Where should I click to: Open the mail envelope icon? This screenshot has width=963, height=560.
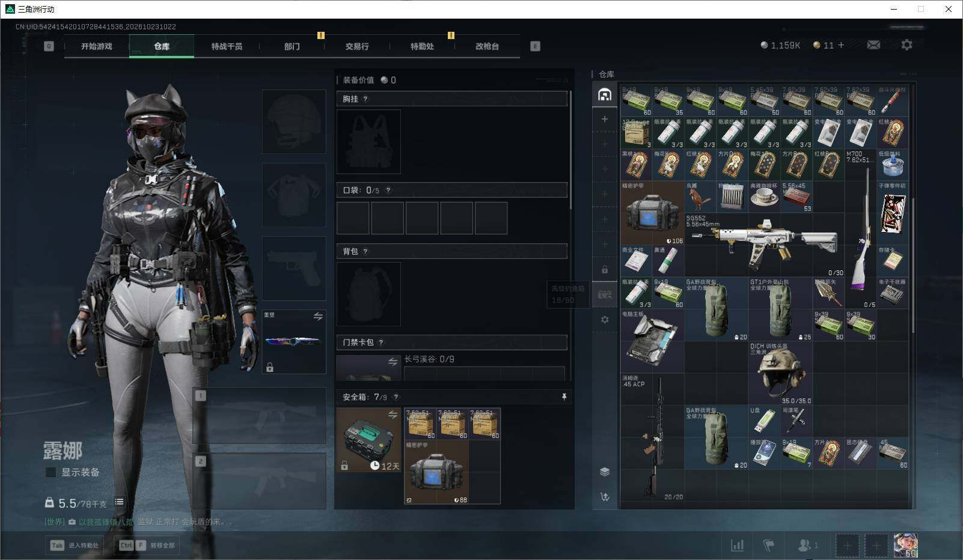873,45
